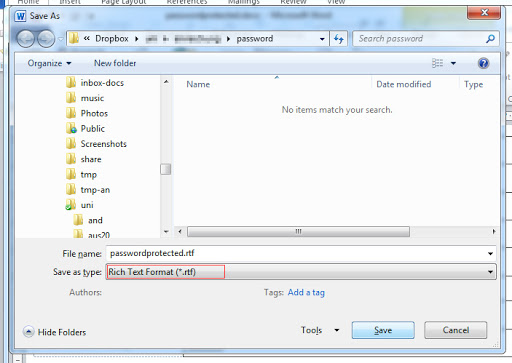The height and width of the screenshot is (363, 512).
Task: Select the inbox-docs folder in the tree
Action: 102,83
